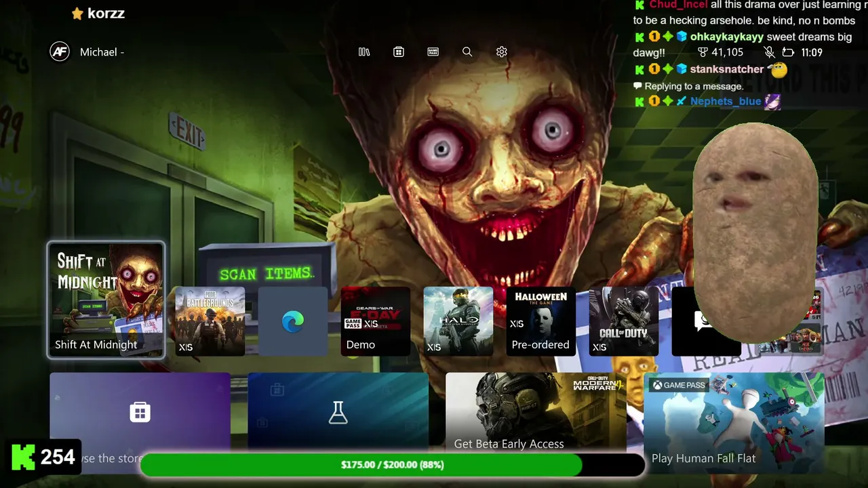Open the Microsoft Store icon in top bar
Image resolution: width=868 pixels, height=488 pixels.
(399, 52)
